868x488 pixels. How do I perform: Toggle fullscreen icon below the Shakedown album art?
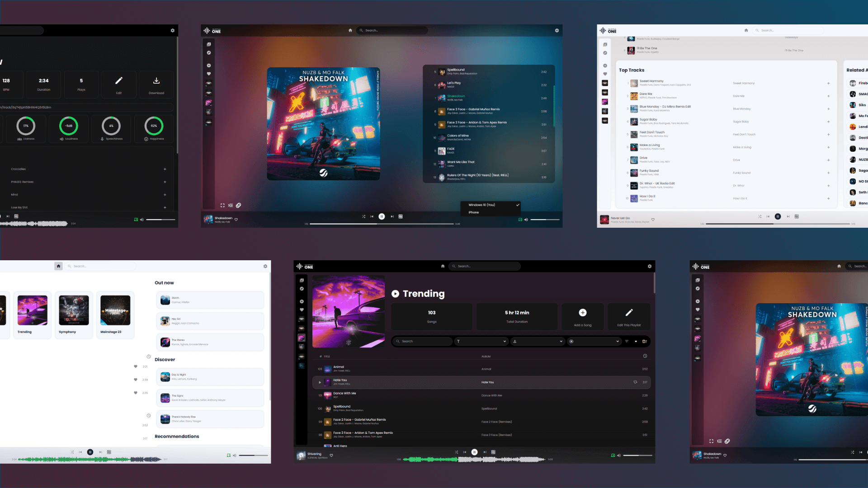point(222,206)
